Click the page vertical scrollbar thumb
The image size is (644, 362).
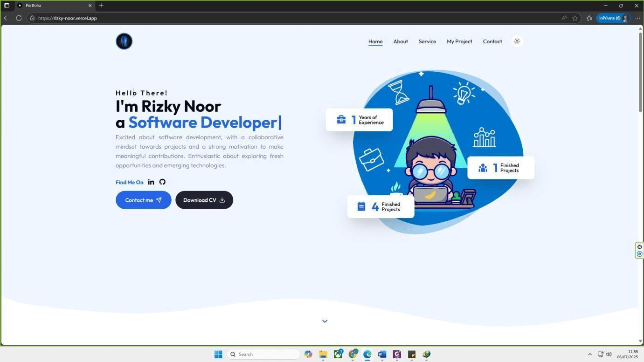[x=641, y=72]
